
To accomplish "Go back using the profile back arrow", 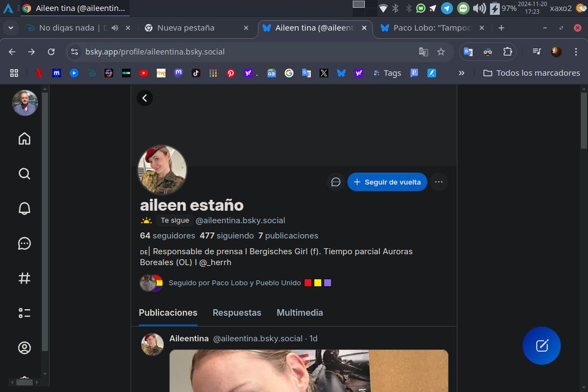I will 145,98.
